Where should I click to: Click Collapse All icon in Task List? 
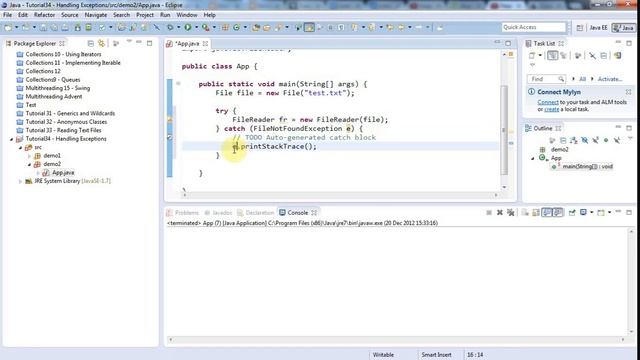[604, 56]
